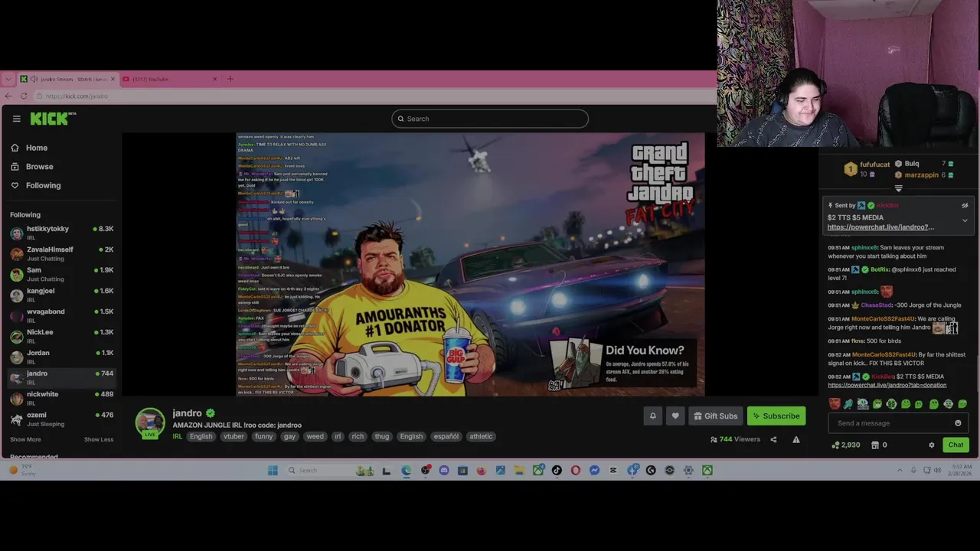Viewport: 980px width, 551px height.
Task: Click sphinxx6 username in chat
Action: [864, 247]
